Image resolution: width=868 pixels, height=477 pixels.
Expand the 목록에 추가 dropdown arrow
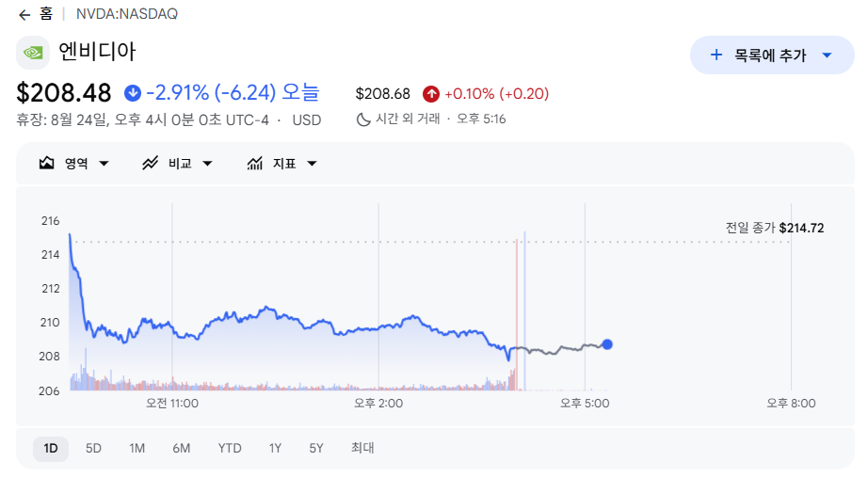click(827, 56)
